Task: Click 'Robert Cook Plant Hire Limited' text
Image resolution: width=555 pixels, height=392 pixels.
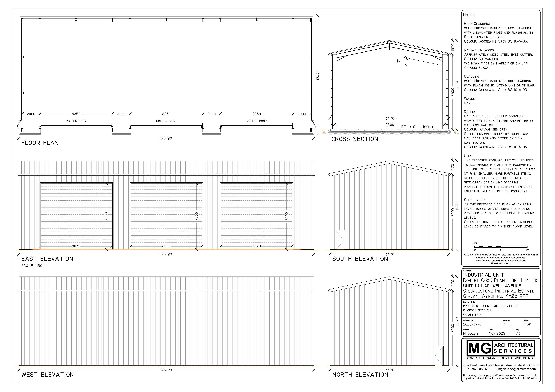Action: pyautogui.click(x=500, y=280)
